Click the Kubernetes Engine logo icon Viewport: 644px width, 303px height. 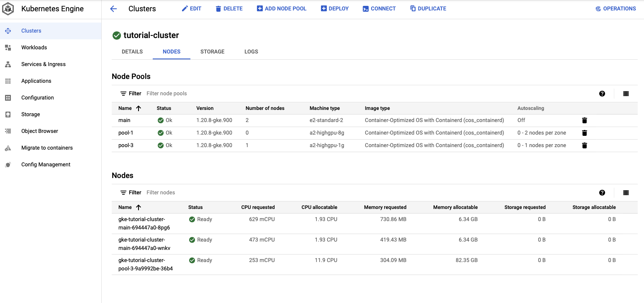8,9
